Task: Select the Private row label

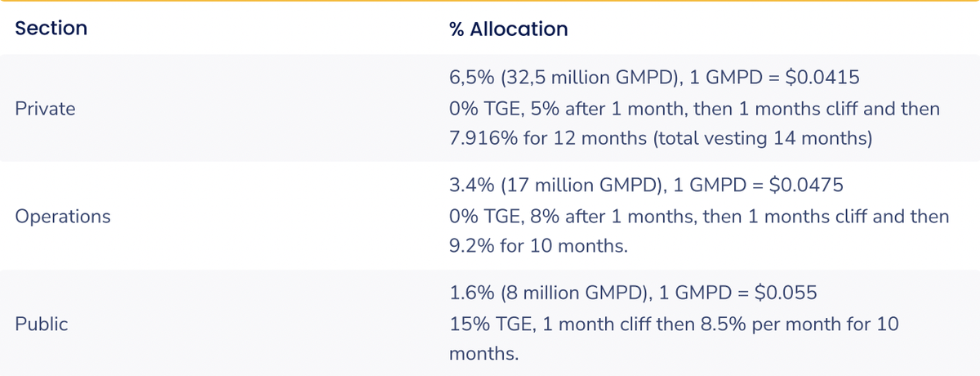Action: 45,109
